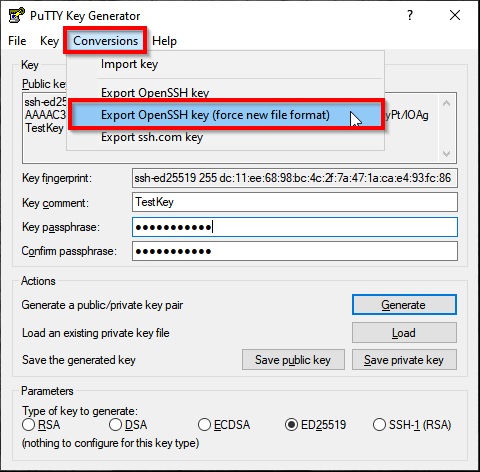The height and width of the screenshot is (472, 480).
Task: Click the Key comment field
Action: (x=295, y=202)
